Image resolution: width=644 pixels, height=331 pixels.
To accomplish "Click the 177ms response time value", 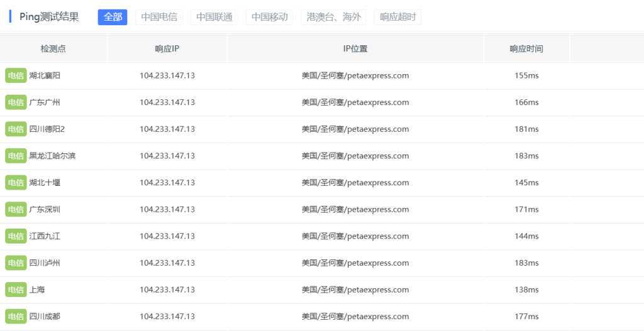I will coord(526,317).
